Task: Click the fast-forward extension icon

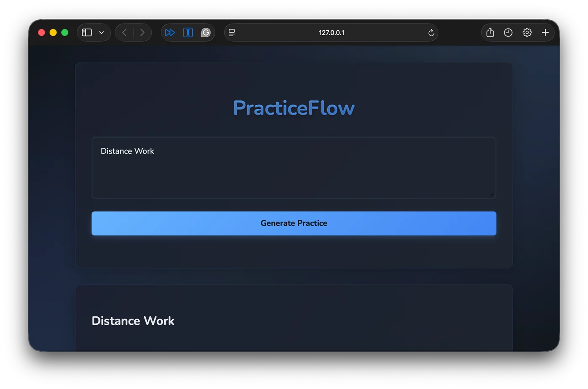Action: click(170, 33)
